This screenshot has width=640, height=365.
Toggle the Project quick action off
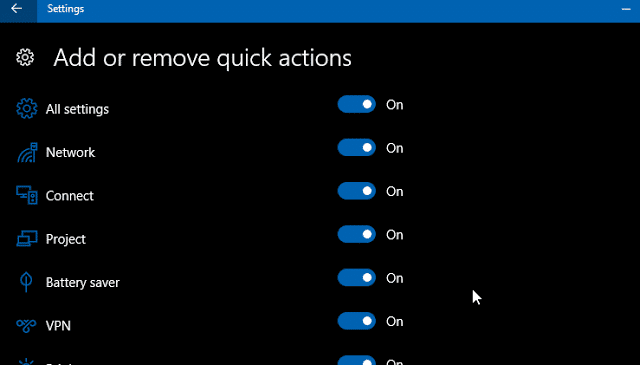point(356,234)
